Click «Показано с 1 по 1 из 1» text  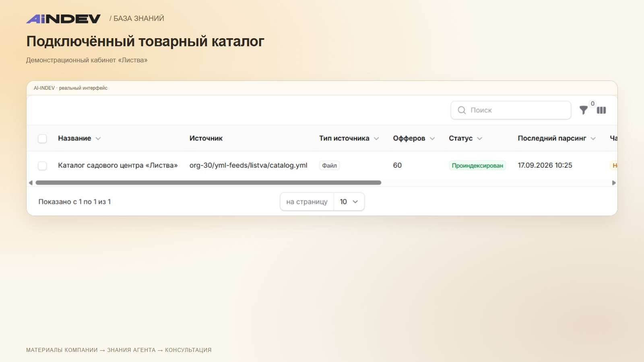[74, 202]
